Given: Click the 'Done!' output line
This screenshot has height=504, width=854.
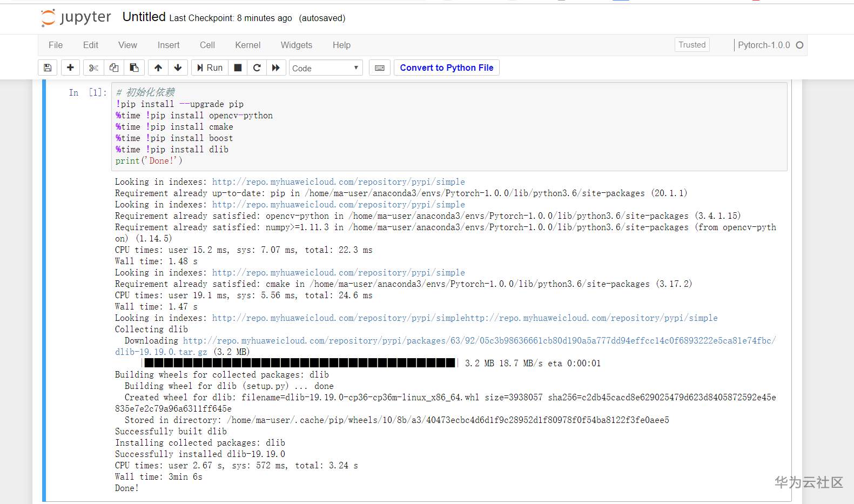Looking at the screenshot, I should [x=127, y=488].
